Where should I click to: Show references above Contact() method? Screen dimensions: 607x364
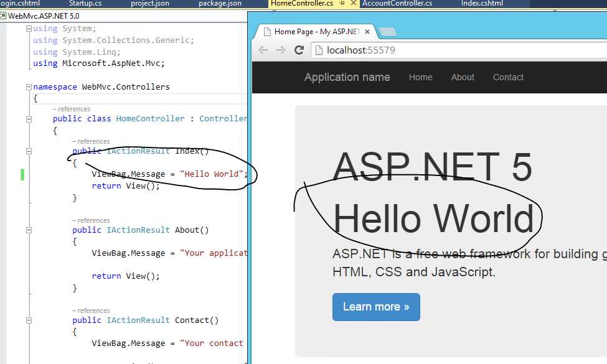pos(91,310)
